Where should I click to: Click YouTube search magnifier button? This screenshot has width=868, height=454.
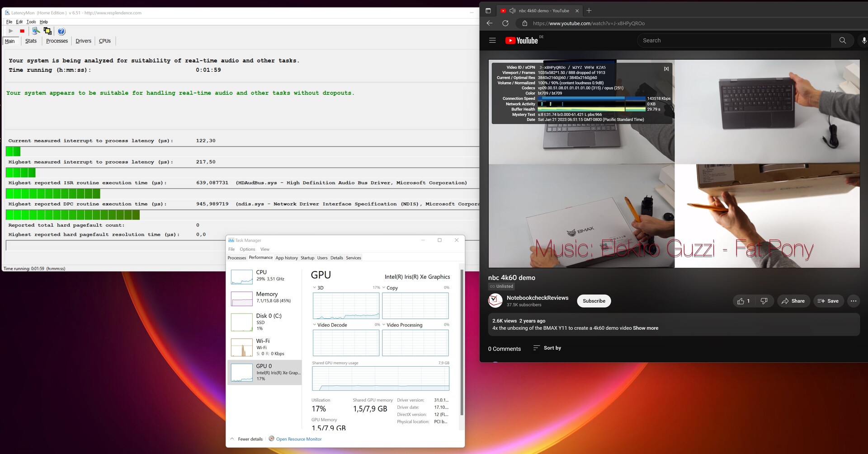pos(842,40)
